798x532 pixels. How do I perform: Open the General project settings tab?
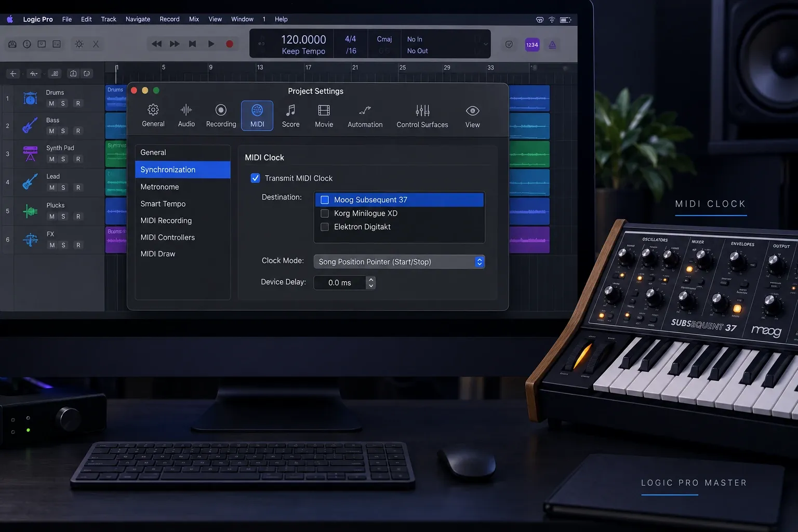click(x=153, y=116)
